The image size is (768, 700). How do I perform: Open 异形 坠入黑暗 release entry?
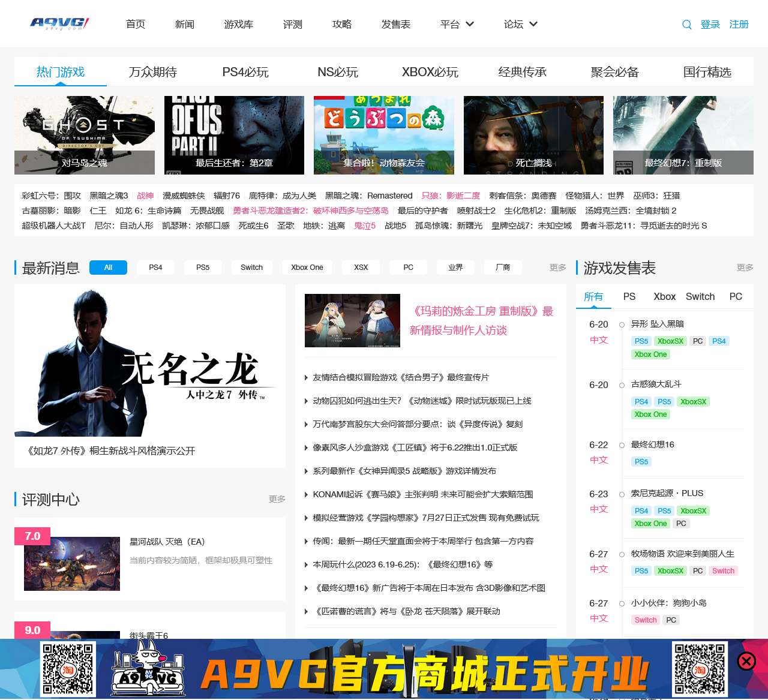click(x=658, y=324)
